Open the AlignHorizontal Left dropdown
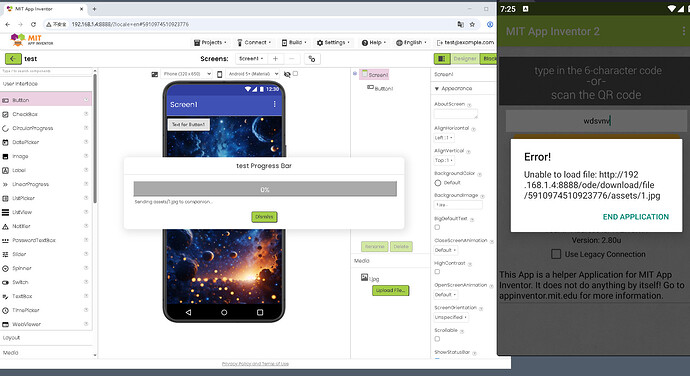The image size is (690, 376). [x=444, y=138]
